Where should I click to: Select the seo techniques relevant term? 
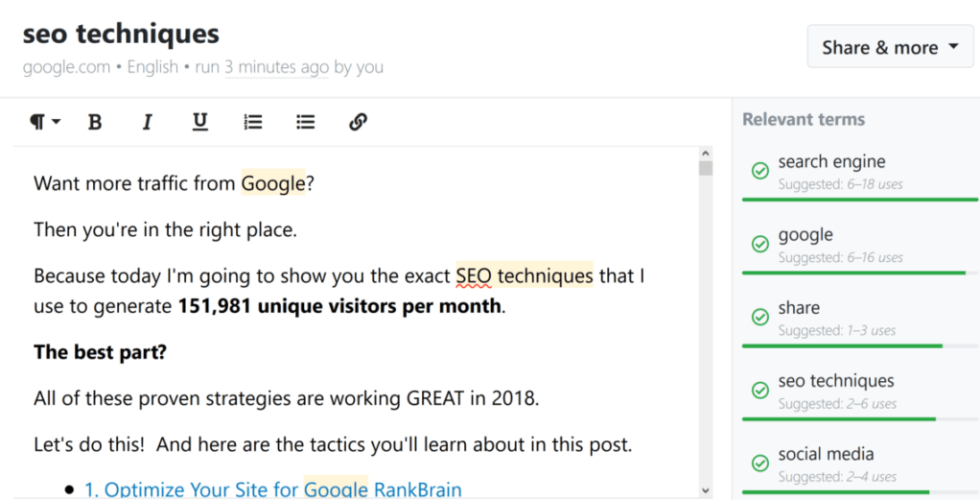[x=836, y=380]
